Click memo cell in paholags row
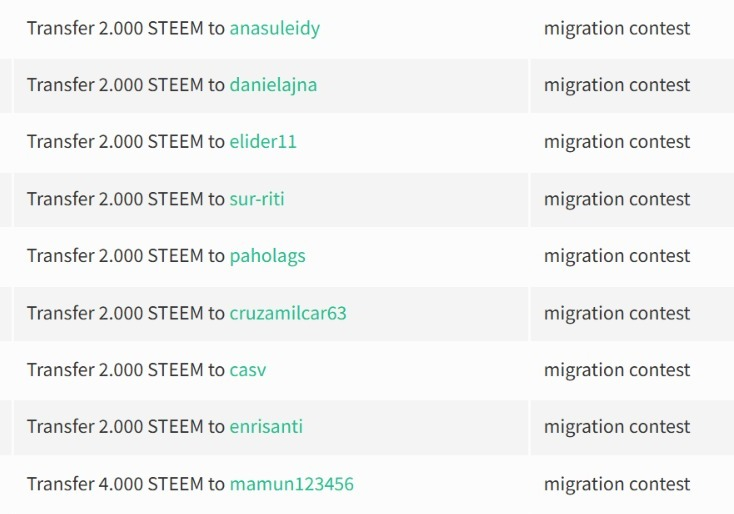 click(632, 257)
